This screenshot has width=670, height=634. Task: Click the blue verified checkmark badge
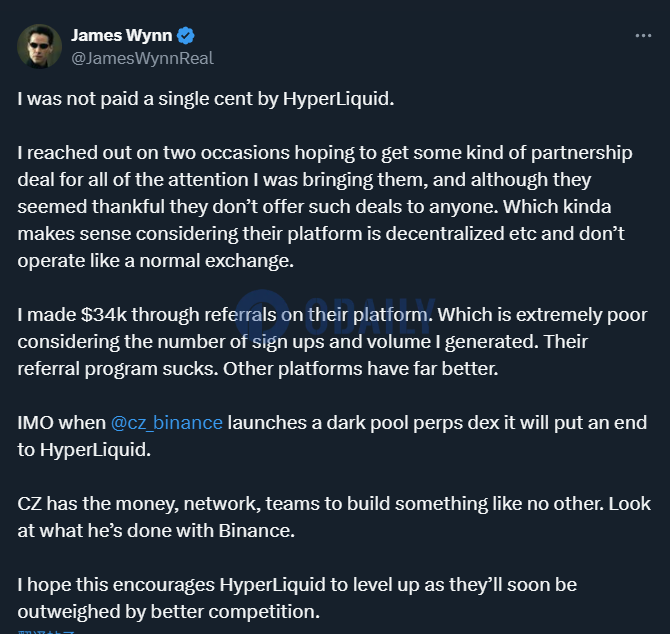click(x=185, y=35)
